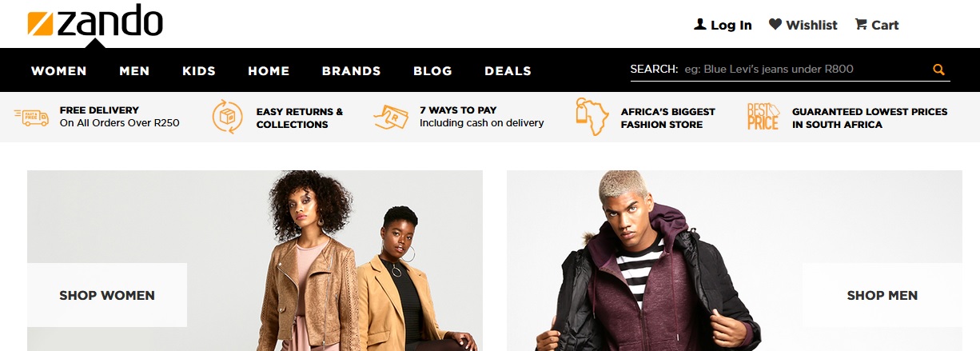This screenshot has width=980, height=351.
Task: Go to the BRANDS menu item
Action: tap(352, 71)
